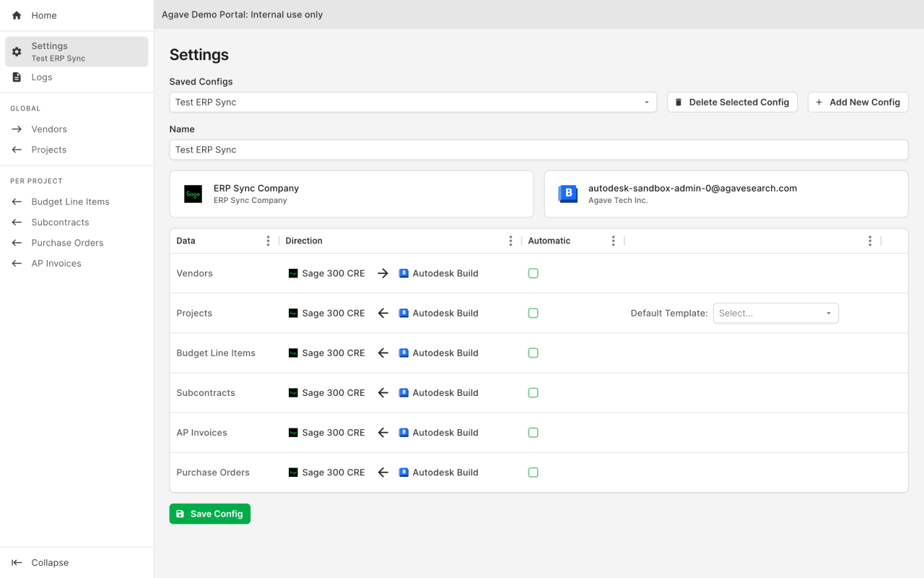Click the Home house icon in the sidebar
This screenshot has height=578, width=924.
[x=17, y=15]
